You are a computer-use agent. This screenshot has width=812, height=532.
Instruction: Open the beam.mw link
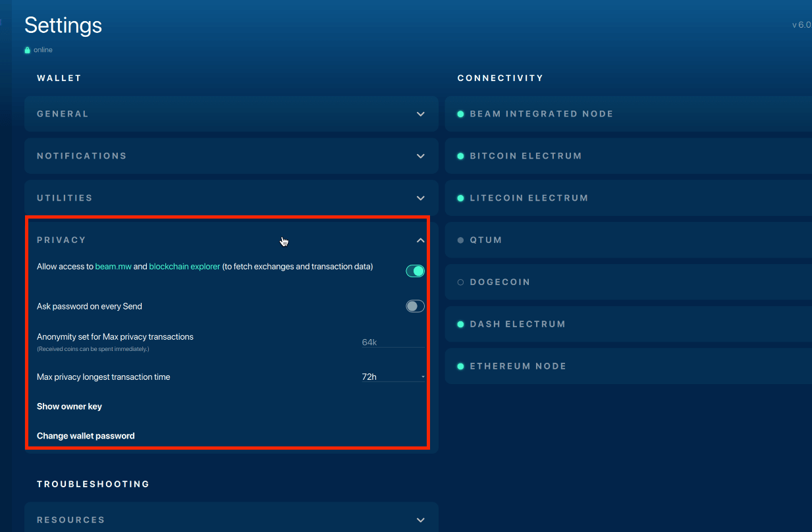point(113,267)
